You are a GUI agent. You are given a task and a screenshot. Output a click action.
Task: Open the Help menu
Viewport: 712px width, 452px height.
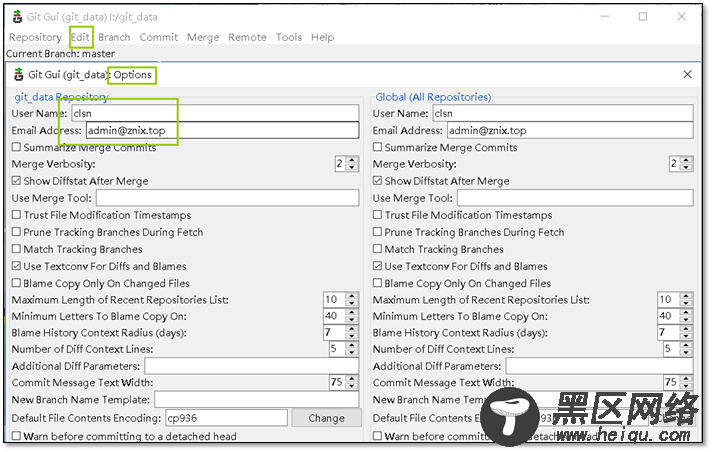(x=322, y=37)
